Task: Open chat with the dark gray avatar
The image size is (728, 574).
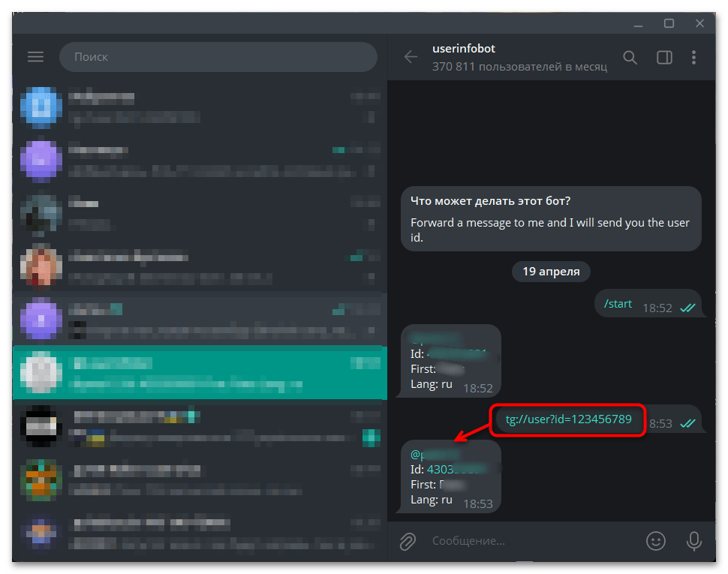Action: pyautogui.click(x=200, y=213)
